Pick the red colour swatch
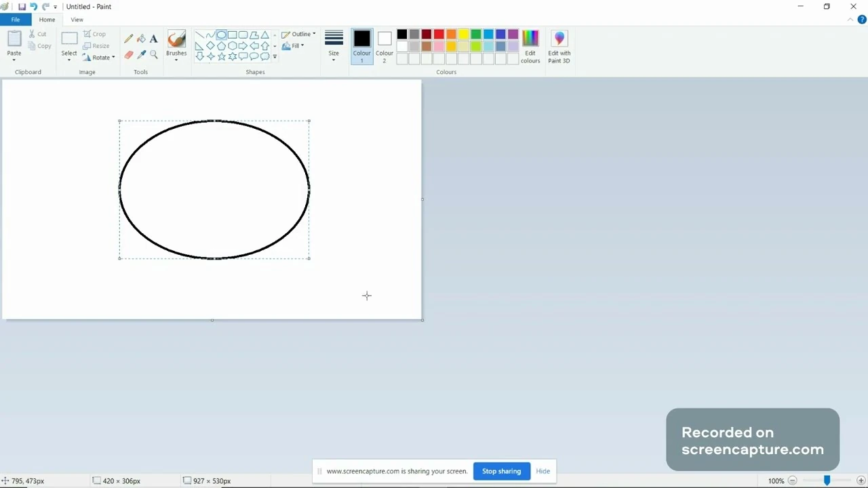Image resolution: width=868 pixels, height=488 pixels. (438, 34)
